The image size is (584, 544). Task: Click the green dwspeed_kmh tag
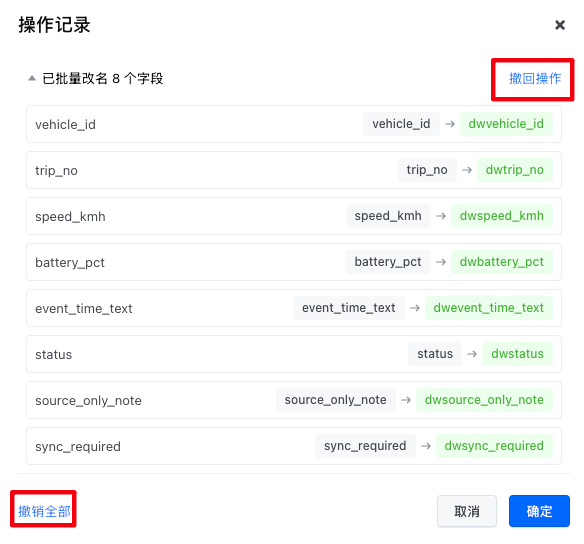pyautogui.click(x=502, y=216)
